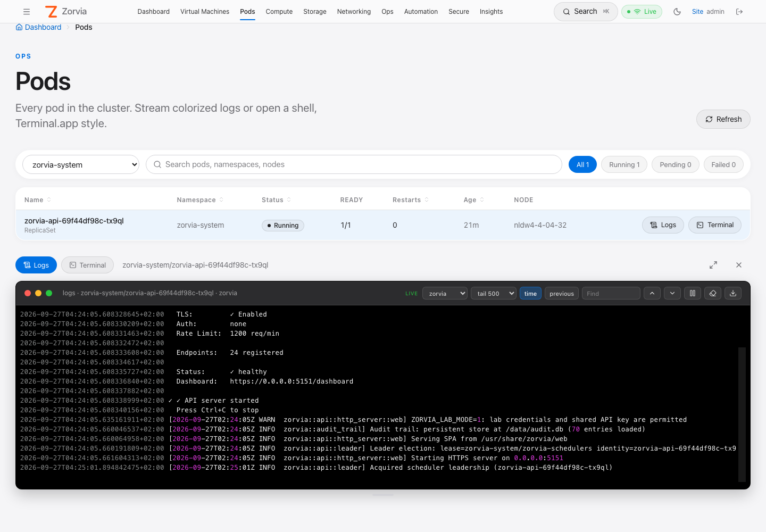Toggle dark mode moon icon

tap(677, 12)
